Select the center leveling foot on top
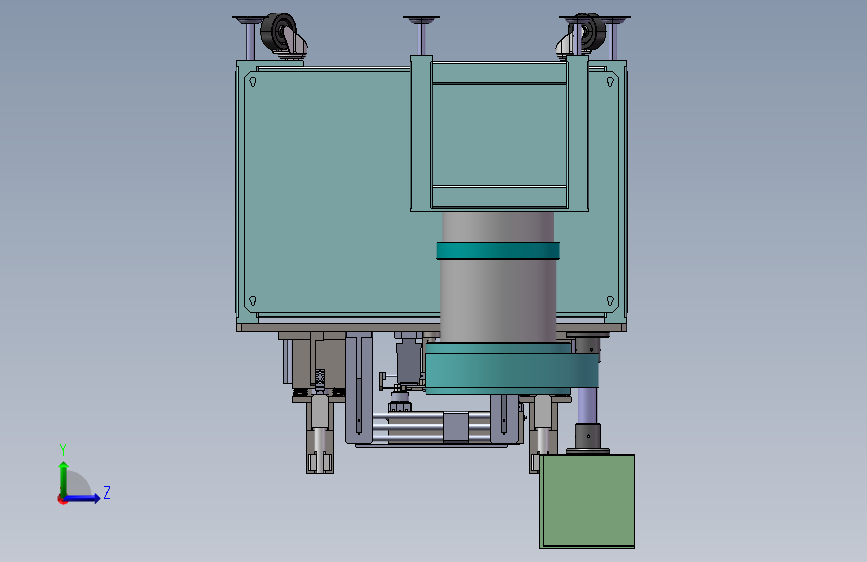 [422, 34]
